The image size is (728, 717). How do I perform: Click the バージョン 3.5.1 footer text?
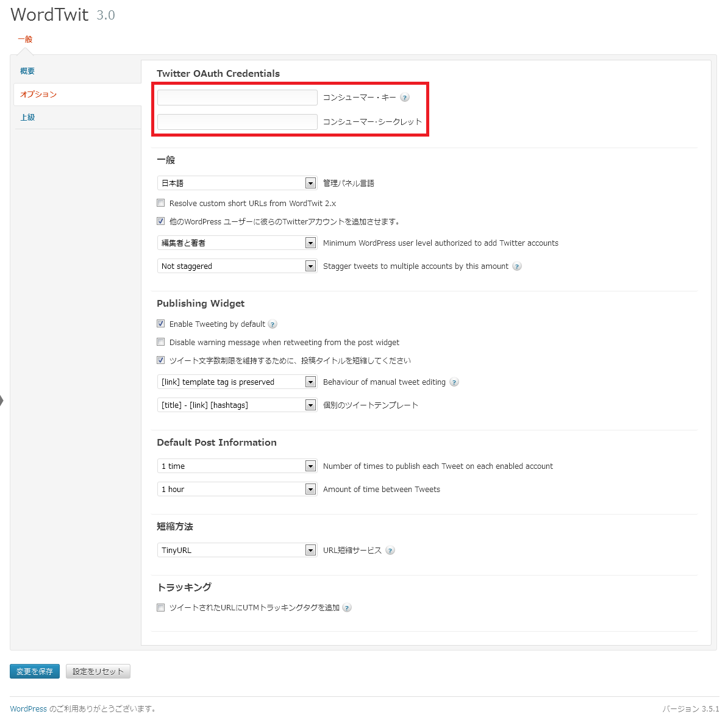pos(690,709)
